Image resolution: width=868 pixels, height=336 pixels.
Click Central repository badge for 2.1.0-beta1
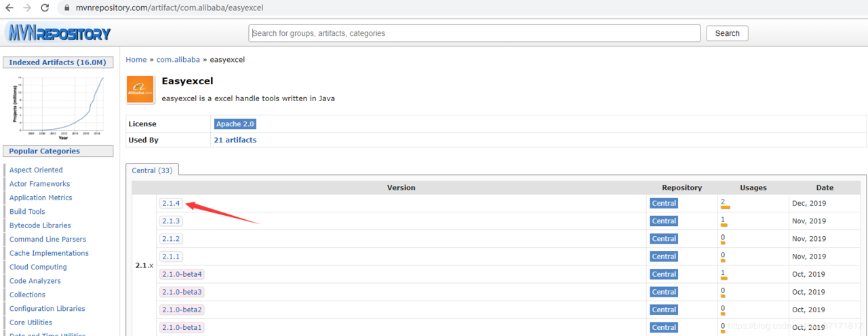pyautogui.click(x=664, y=326)
